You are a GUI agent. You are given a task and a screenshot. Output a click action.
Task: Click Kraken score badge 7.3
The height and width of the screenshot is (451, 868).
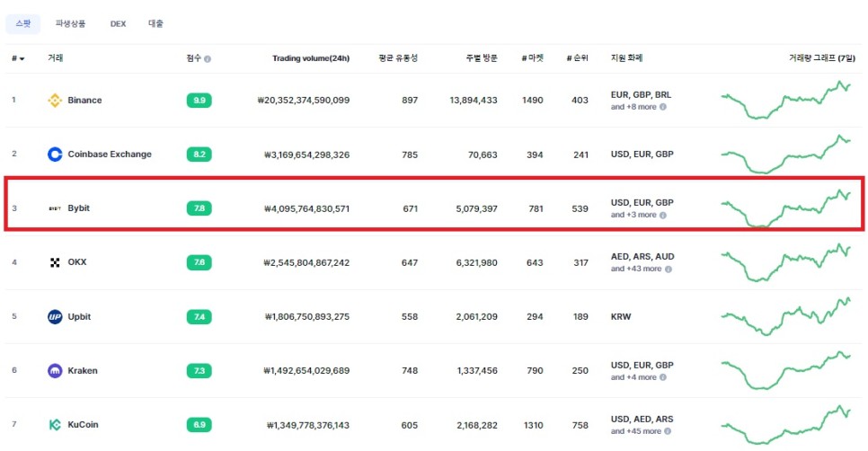point(199,371)
